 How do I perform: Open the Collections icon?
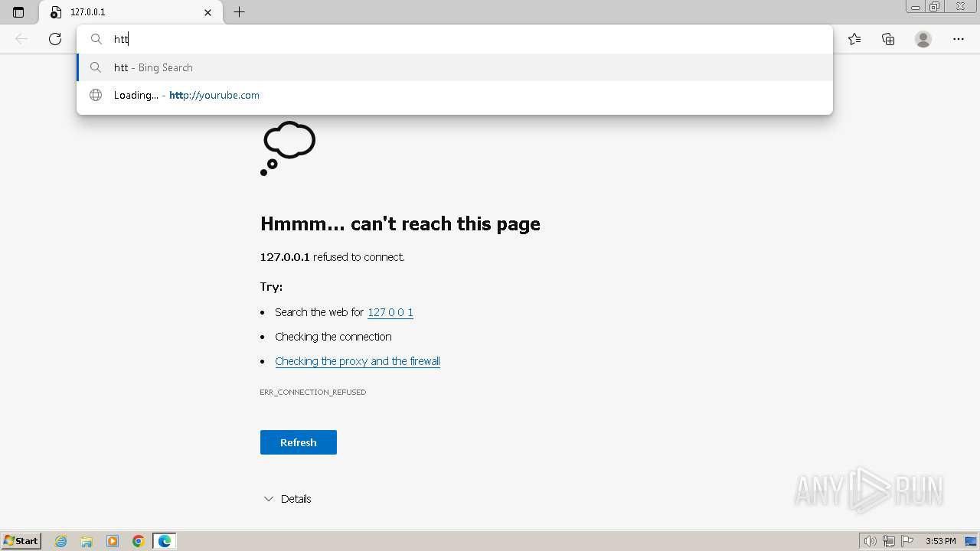tap(888, 39)
